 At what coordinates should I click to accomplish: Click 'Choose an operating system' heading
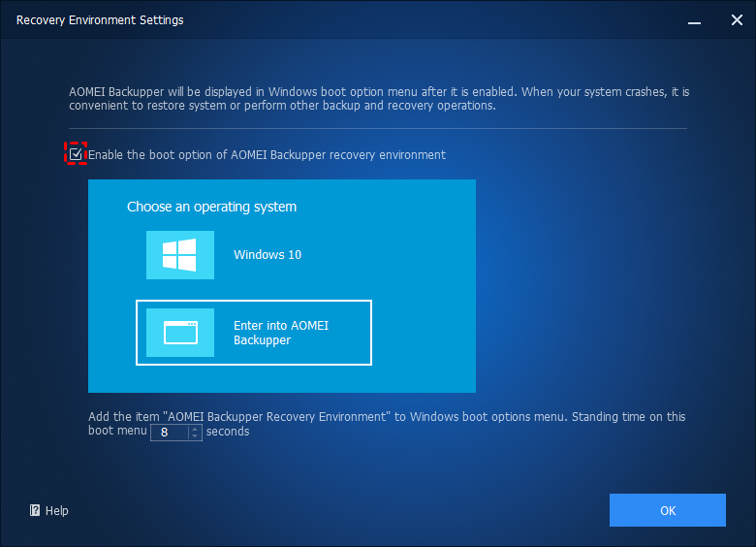click(211, 207)
